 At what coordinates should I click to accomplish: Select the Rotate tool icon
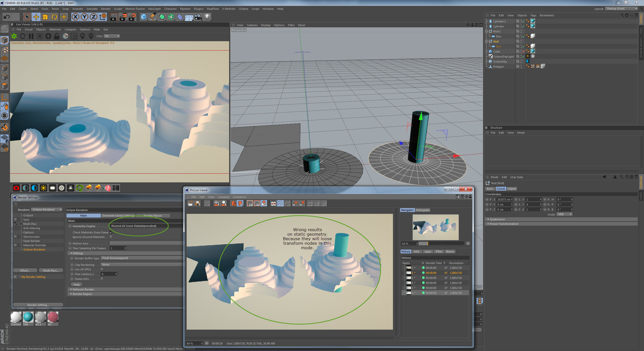tap(54, 17)
